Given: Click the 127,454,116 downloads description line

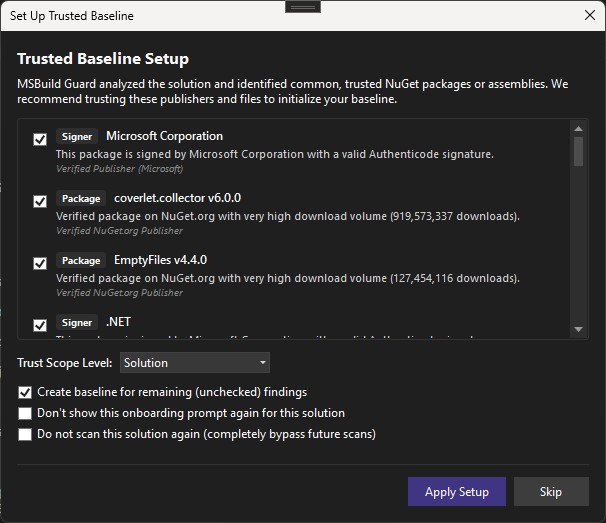Looking at the screenshot, I should [288, 278].
